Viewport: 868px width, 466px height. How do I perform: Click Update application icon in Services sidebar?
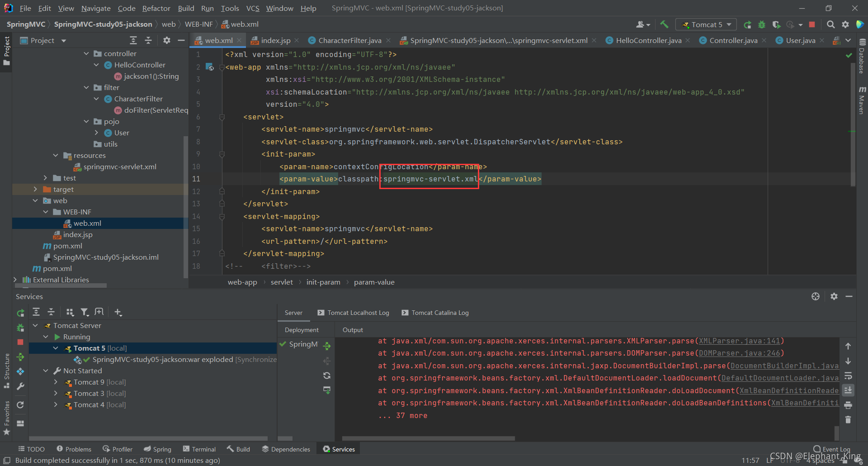pyautogui.click(x=20, y=405)
